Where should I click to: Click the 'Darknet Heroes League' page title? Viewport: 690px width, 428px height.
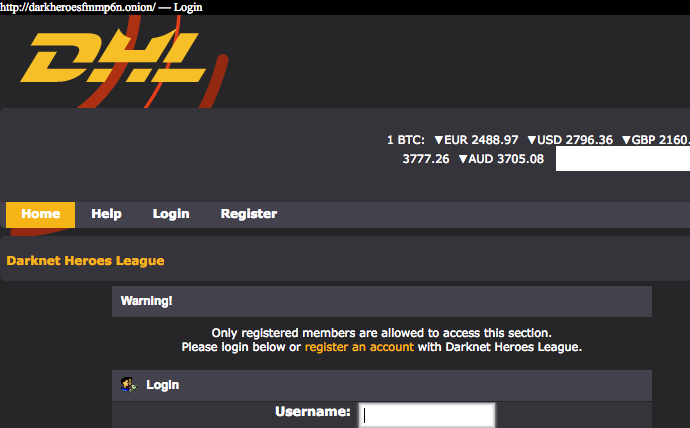pos(85,261)
